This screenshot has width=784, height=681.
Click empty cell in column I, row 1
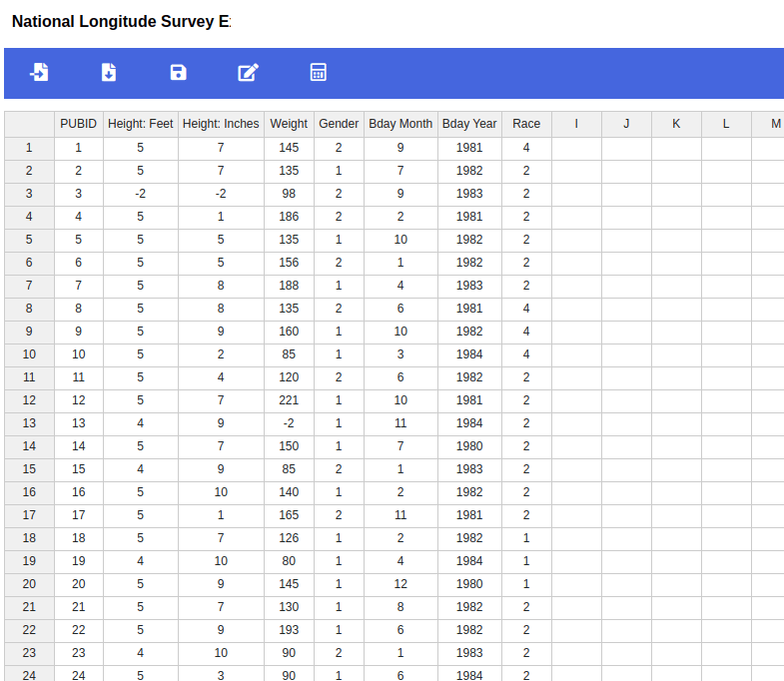pos(576,148)
